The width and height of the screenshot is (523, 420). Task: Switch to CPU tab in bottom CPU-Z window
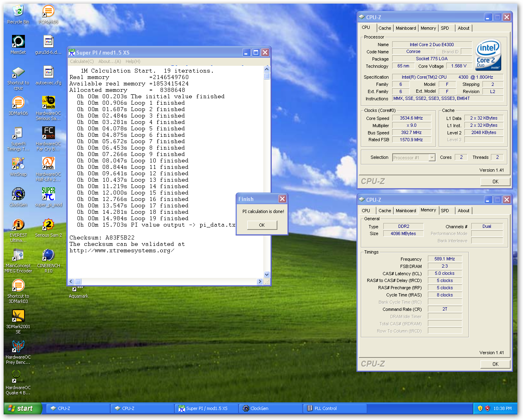point(366,211)
